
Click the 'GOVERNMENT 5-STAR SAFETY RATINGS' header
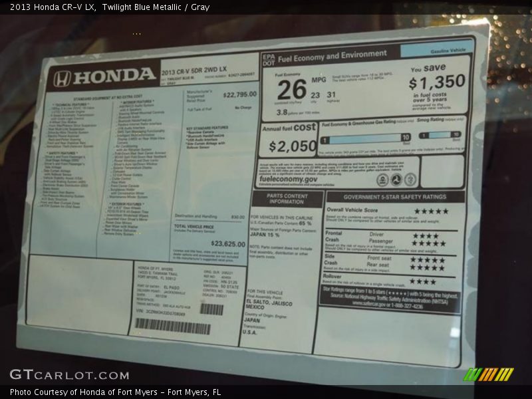(394, 197)
